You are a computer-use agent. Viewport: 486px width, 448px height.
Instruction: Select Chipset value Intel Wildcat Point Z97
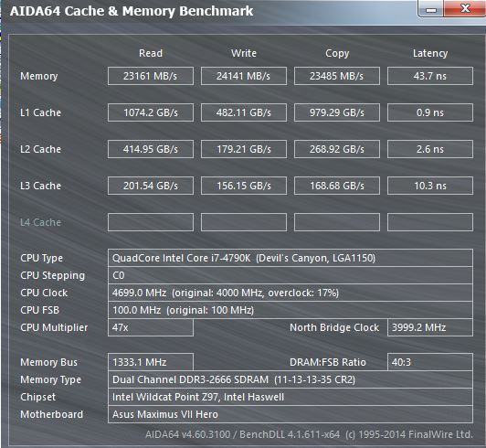click(x=291, y=397)
